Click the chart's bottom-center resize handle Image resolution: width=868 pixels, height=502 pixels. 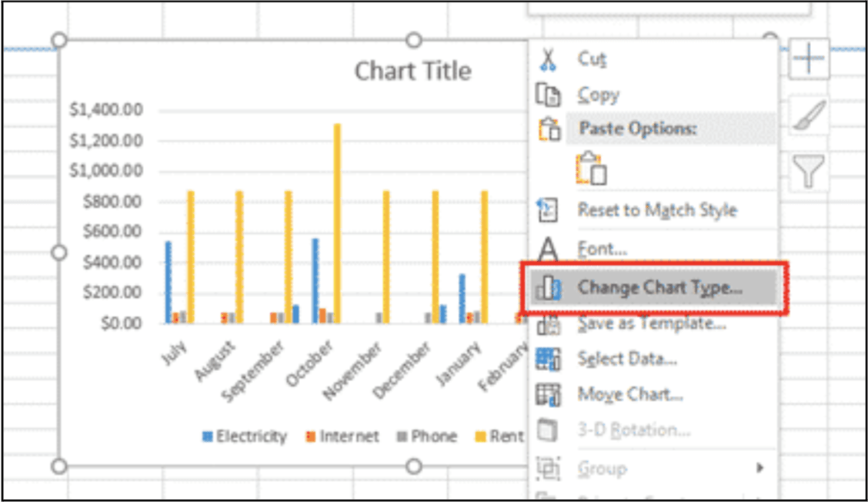(413, 467)
